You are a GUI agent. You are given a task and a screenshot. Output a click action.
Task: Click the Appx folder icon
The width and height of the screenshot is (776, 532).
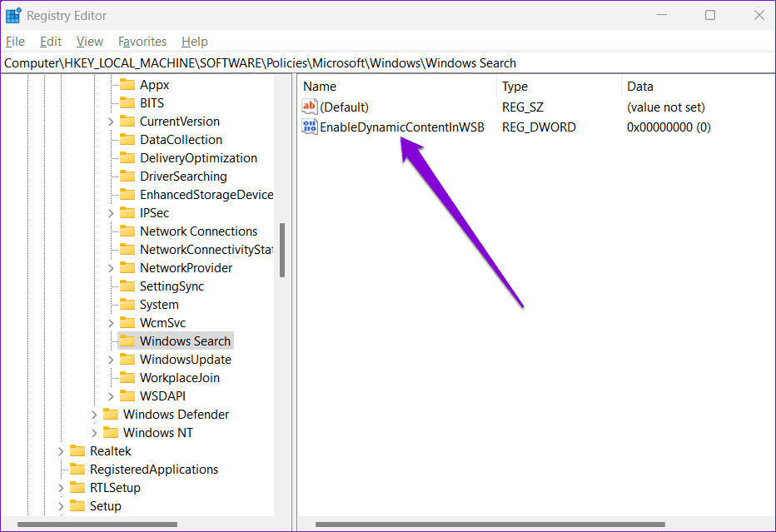(127, 85)
